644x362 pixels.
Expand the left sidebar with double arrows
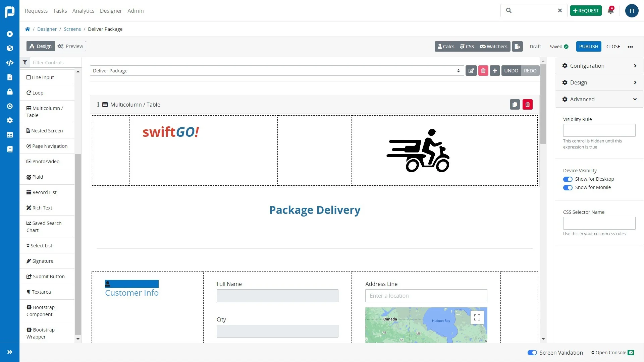coord(10,352)
